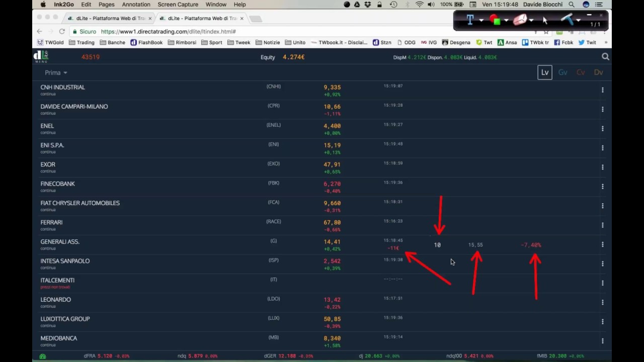The height and width of the screenshot is (362, 644).
Task: Open the TWGold bookmark
Action: pyautogui.click(x=50, y=43)
